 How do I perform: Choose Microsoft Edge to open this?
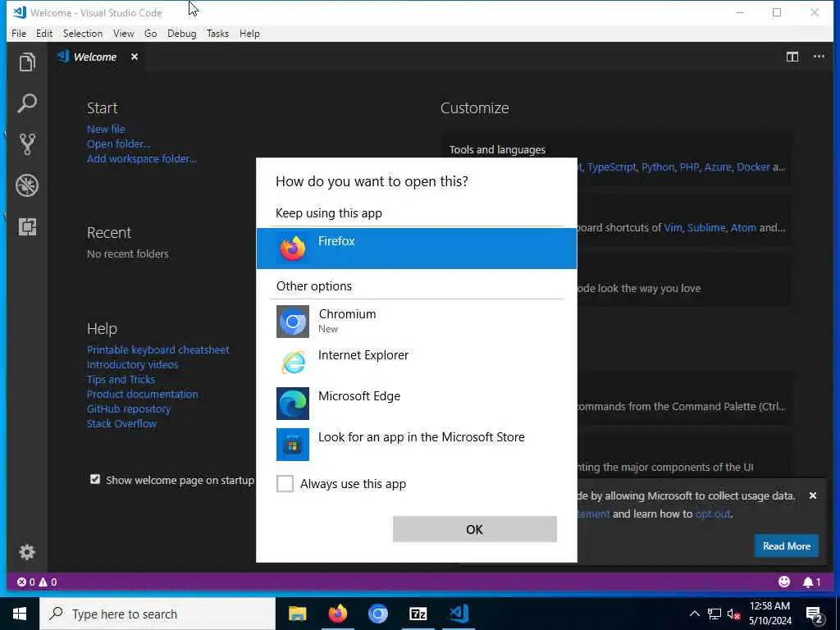[416, 404]
